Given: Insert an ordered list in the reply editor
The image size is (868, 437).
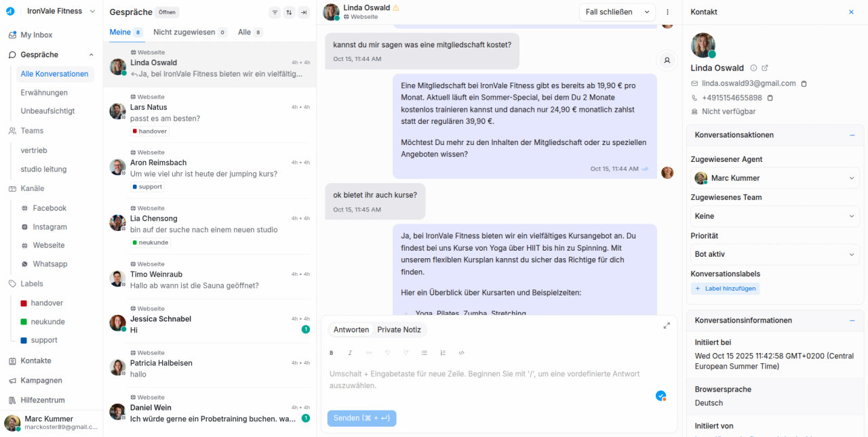Looking at the screenshot, I should pos(443,352).
